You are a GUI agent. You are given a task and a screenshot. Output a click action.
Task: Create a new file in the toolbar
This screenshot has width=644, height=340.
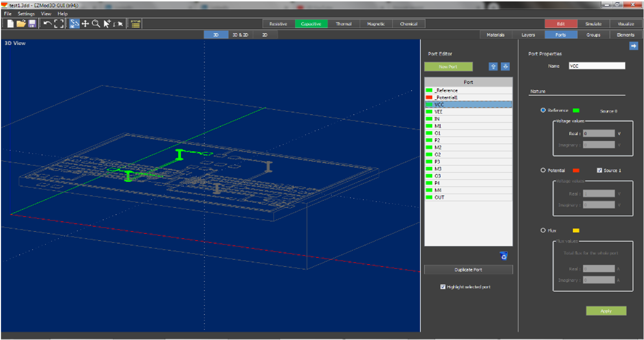pyautogui.click(x=10, y=23)
